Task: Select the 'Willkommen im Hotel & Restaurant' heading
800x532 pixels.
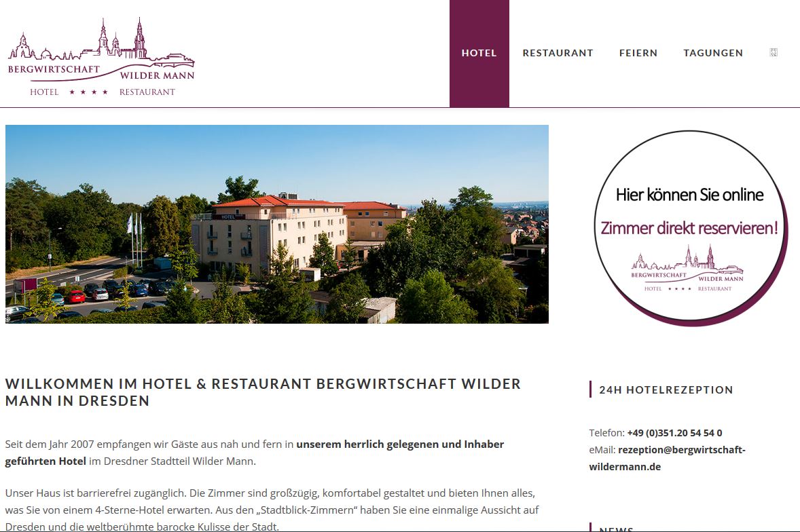Action: [x=263, y=392]
